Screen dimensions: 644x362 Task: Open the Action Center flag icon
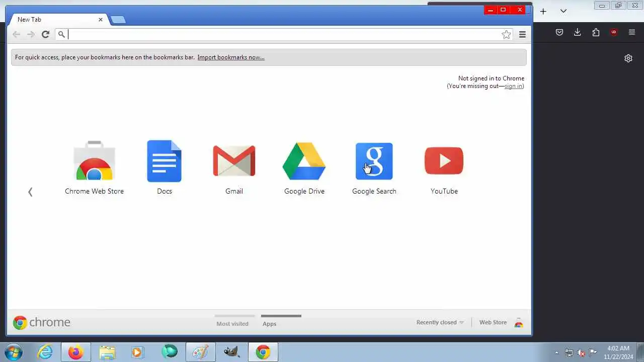593,352
